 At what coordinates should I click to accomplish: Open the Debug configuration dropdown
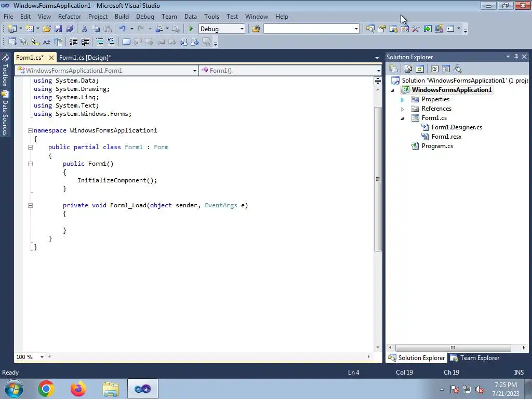pos(242,29)
